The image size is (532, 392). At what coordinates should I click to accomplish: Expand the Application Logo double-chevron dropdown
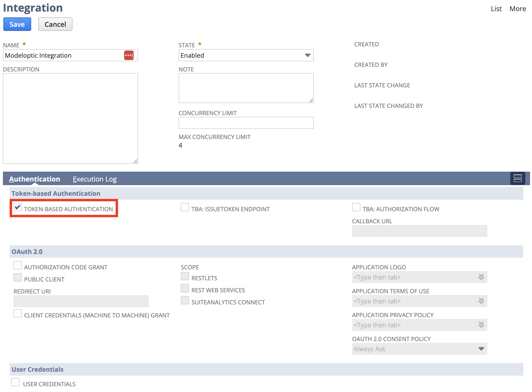481,277
